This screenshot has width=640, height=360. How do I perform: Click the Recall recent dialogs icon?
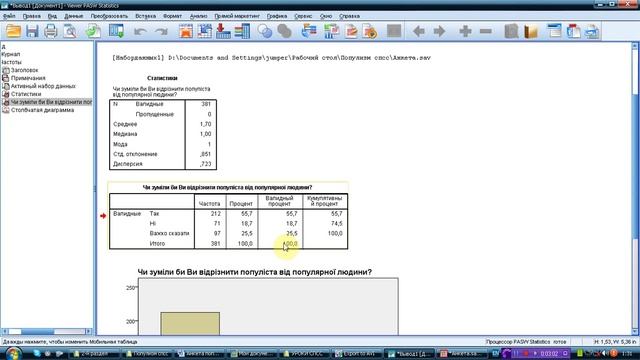click(x=116, y=31)
